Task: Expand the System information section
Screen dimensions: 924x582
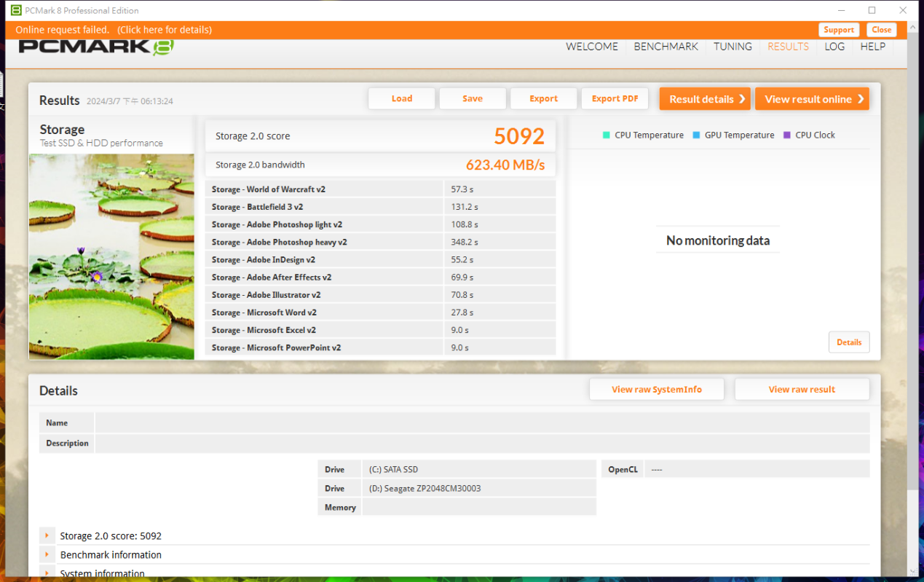Action: (x=47, y=573)
